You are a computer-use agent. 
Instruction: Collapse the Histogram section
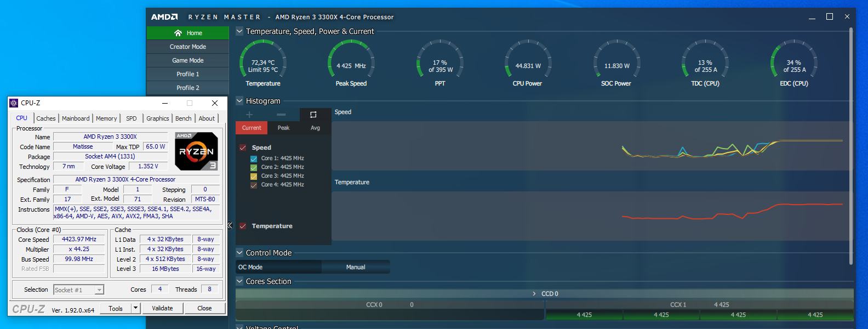239,101
